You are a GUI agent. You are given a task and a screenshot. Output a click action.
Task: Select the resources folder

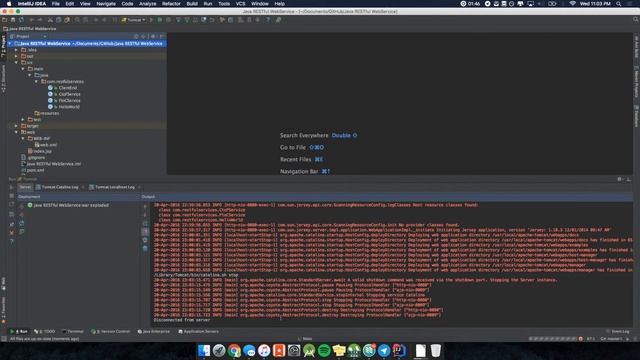tap(47, 113)
